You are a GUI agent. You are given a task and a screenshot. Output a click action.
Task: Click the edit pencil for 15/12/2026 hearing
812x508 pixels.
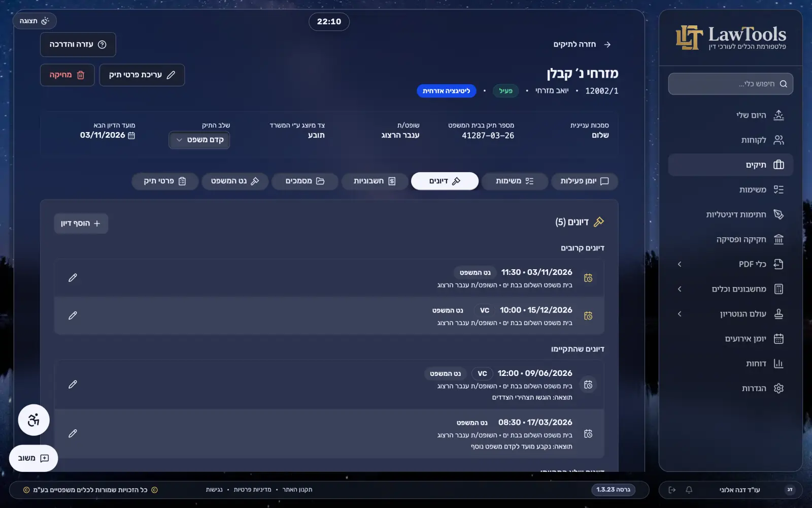[73, 315]
